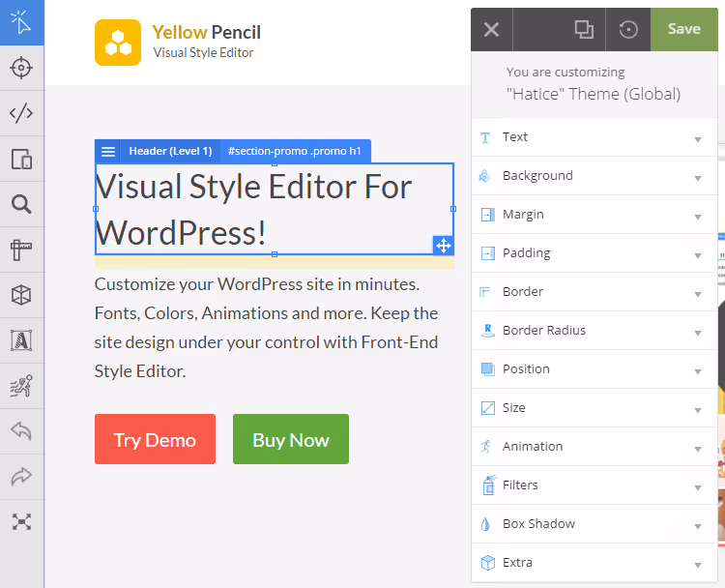Open the CSS code editor icon
The height and width of the screenshot is (588, 725).
point(21,113)
